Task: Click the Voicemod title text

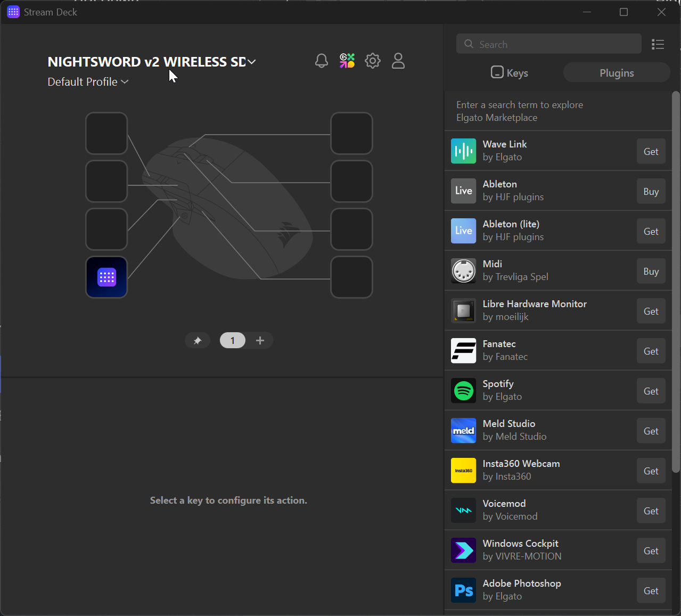Action: (x=504, y=504)
